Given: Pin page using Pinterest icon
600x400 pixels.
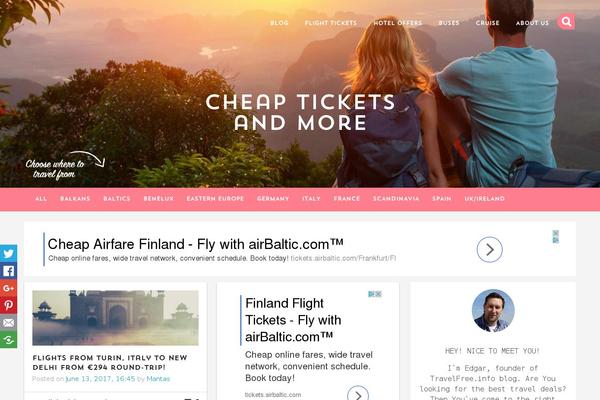Looking at the screenshot, I should click(8, 305).
